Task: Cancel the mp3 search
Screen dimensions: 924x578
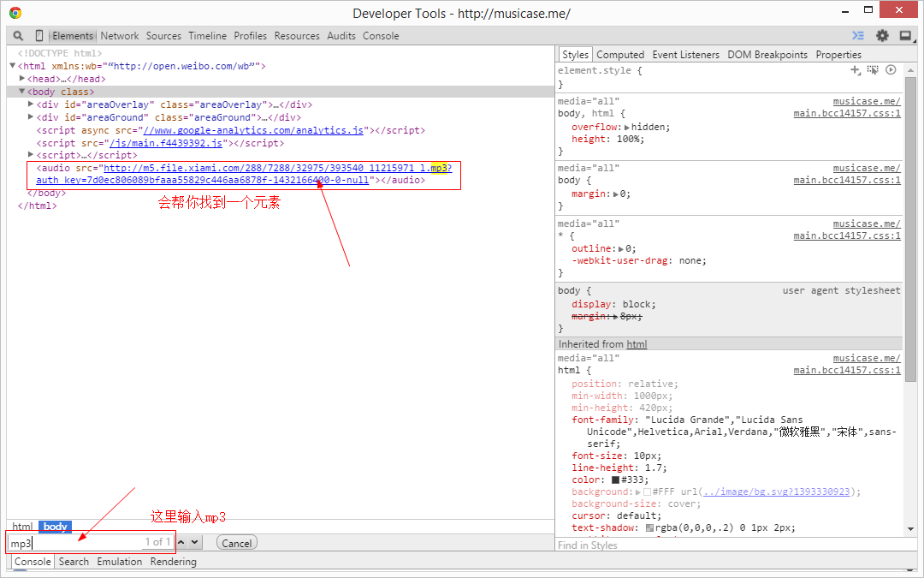Action: [237, 543]
